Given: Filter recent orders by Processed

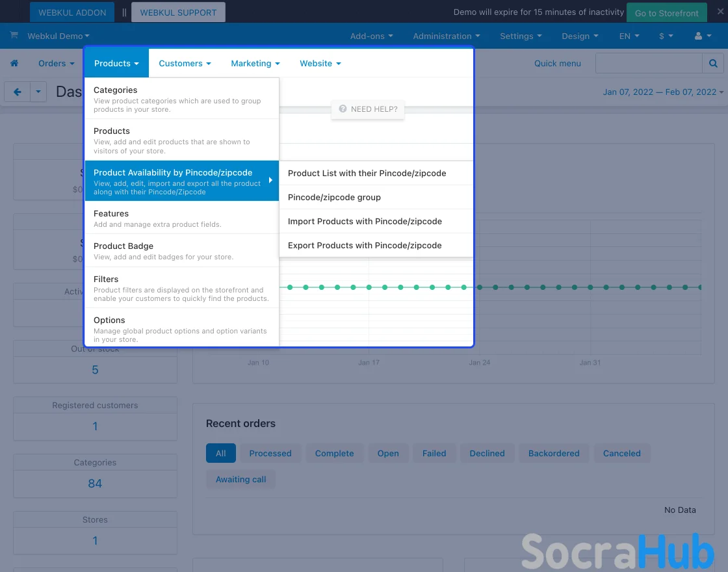Looking at the screenshot, I should coord(270,453).
